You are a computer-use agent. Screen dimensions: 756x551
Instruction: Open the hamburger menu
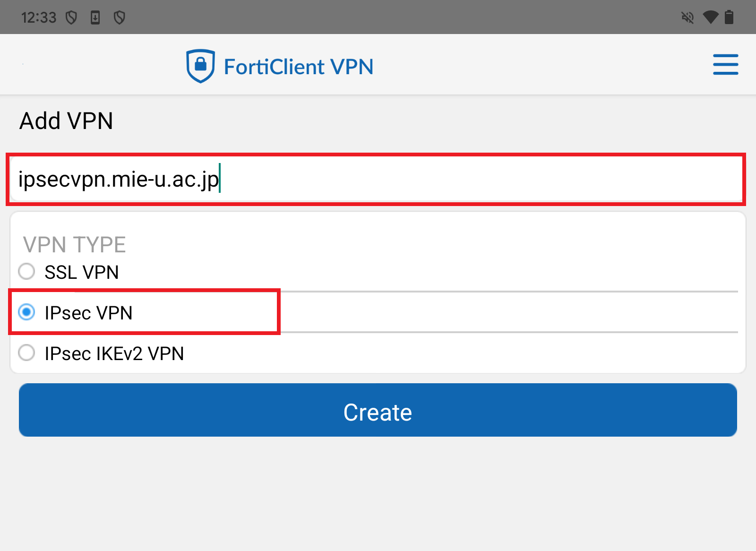click(x=725, y=65)
